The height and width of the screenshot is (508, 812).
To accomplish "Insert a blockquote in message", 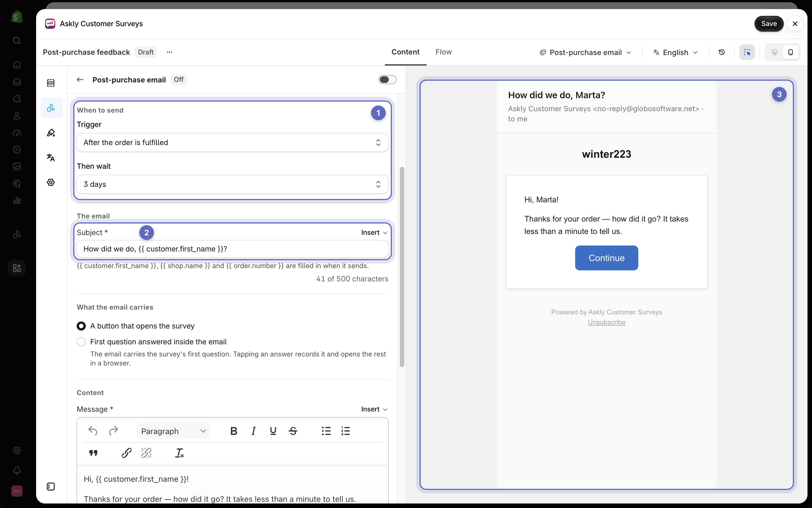I will [x=93, y=453].
